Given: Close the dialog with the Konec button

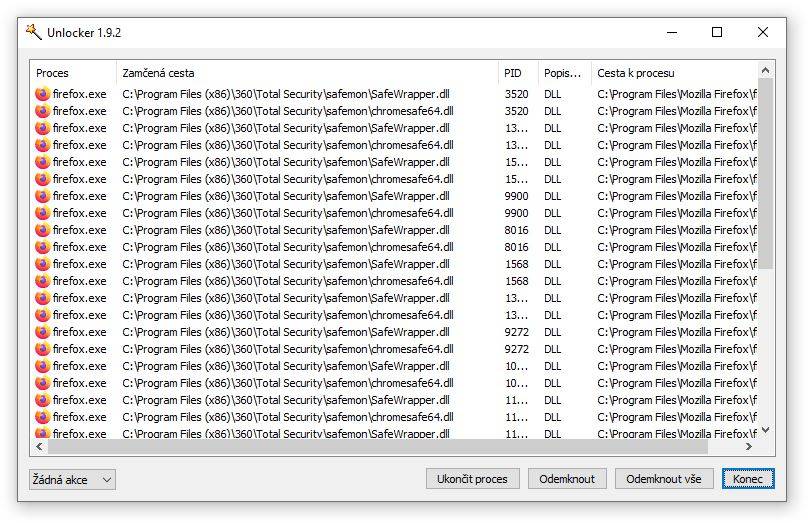Looking at the screenshot, I should click(748, 479).
